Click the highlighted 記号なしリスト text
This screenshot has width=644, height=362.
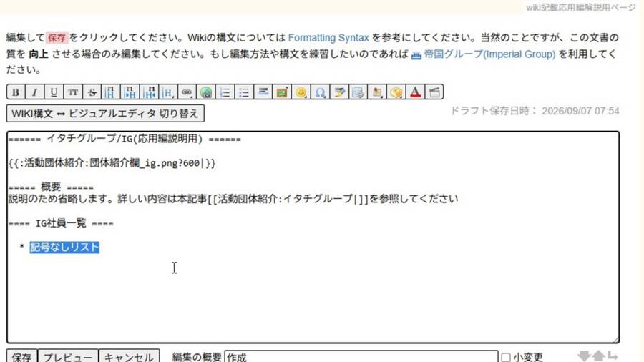[64, 247]
